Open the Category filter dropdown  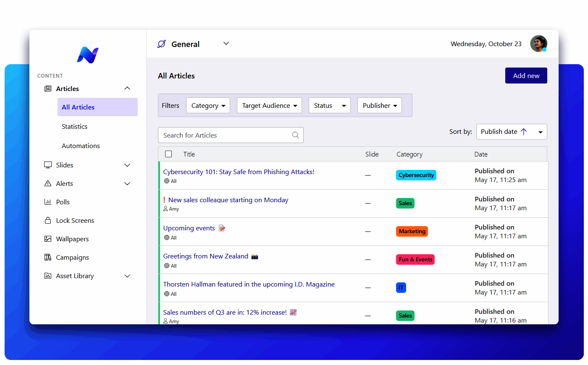[208, 106]
